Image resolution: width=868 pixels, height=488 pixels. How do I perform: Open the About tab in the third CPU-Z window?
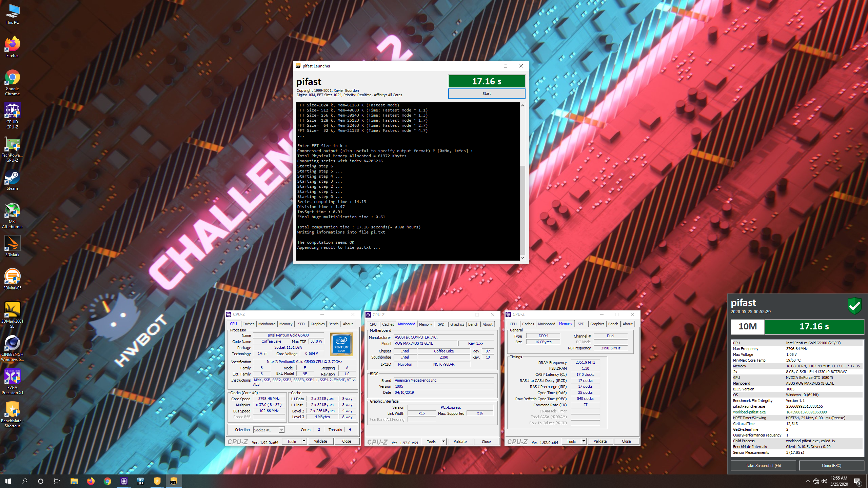[628, 324]
